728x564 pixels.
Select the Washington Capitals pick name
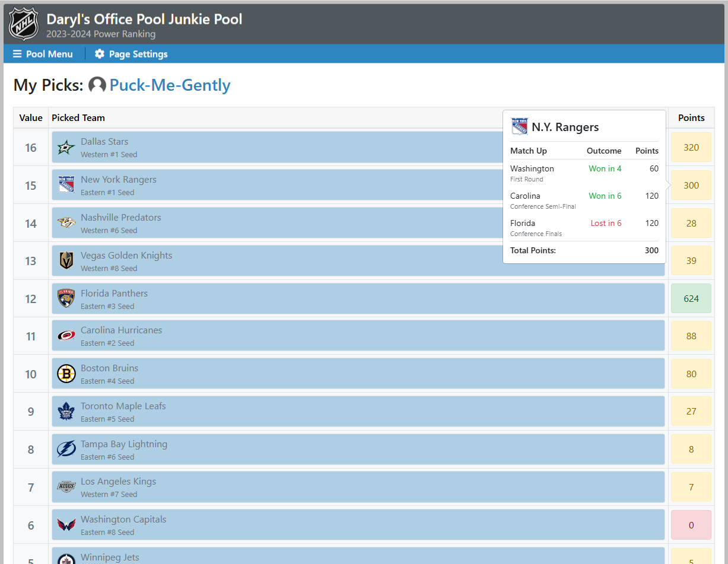click(x=123, y=520)
